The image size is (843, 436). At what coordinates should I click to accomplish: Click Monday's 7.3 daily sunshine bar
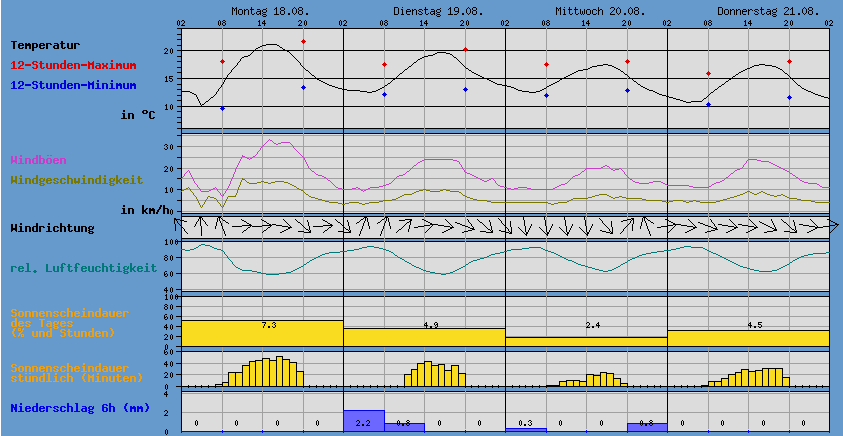(262, 334)
